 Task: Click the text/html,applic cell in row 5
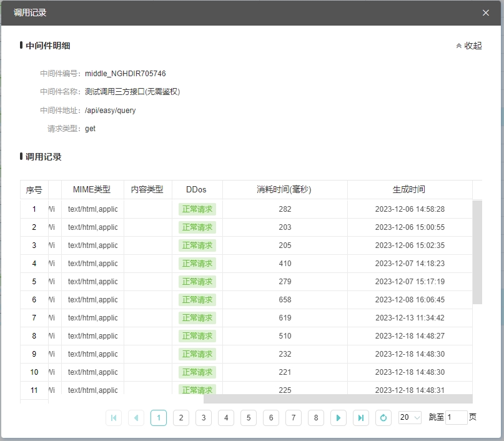tap(92, 282)
